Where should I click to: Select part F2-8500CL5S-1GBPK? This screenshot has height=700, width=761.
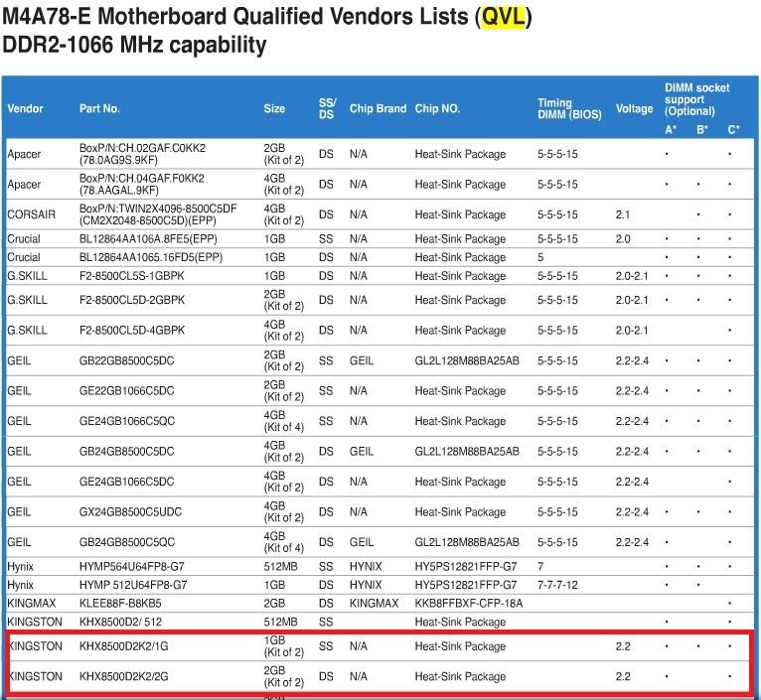pos(131,276)
